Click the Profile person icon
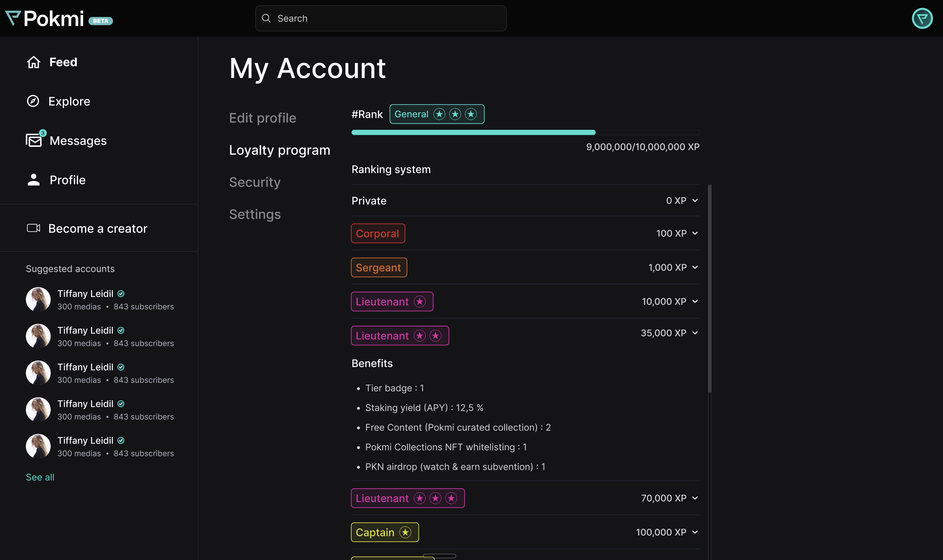Viewport: 943px width, 560px height. [x=34, y=180]
